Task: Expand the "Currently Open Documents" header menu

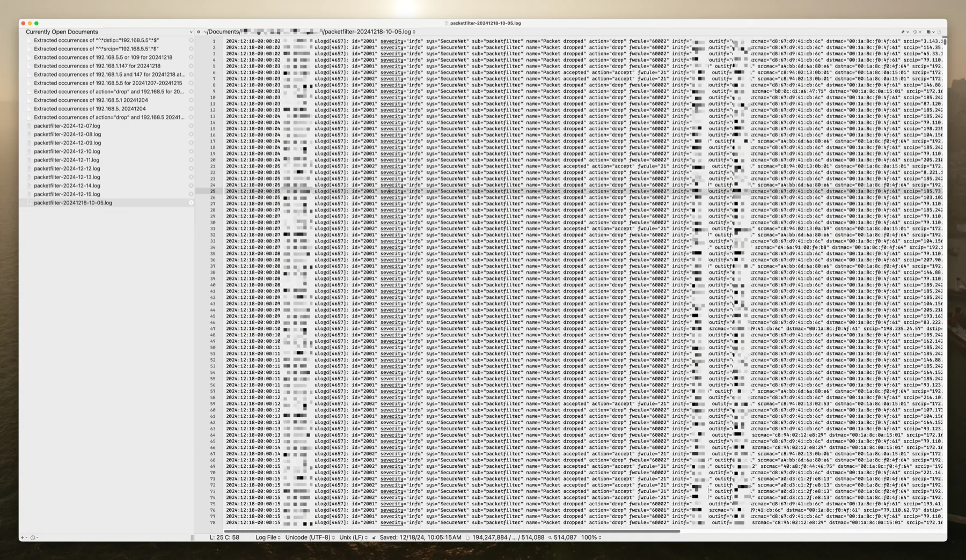Action: click(191, 32)
